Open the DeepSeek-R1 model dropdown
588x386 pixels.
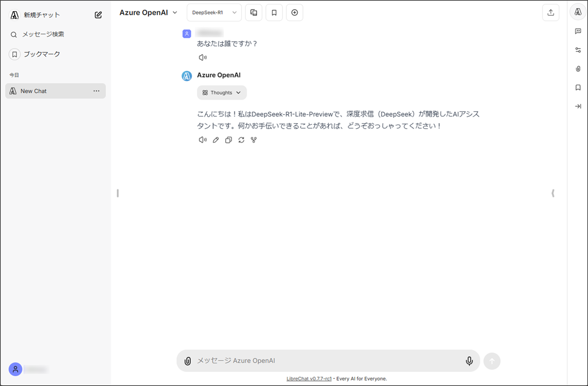point(214,12)
